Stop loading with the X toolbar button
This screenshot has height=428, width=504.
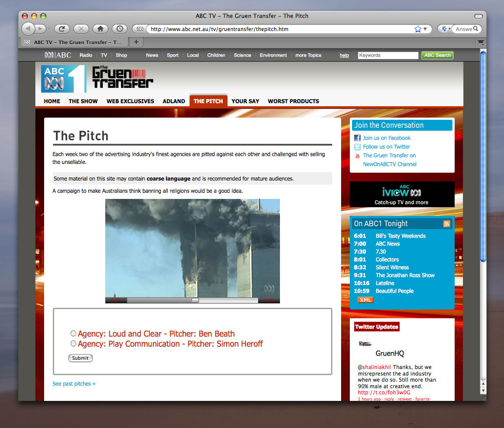coord(81,29)
